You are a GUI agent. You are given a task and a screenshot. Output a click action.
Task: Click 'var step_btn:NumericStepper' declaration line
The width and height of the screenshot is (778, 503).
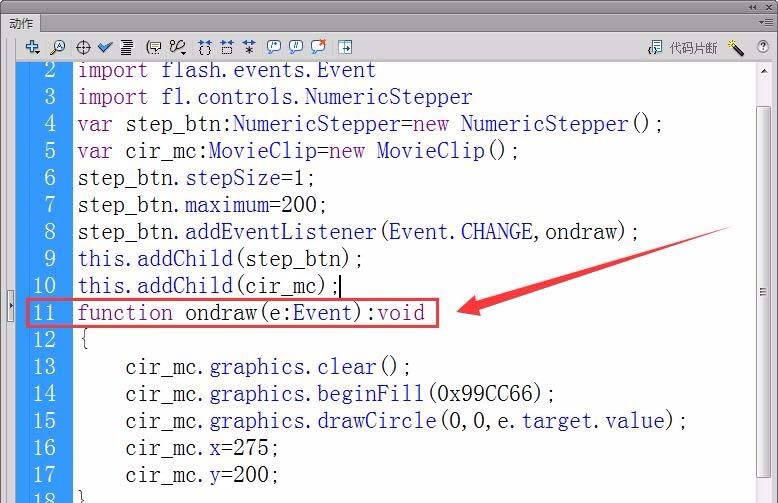[x=370, y=124]
